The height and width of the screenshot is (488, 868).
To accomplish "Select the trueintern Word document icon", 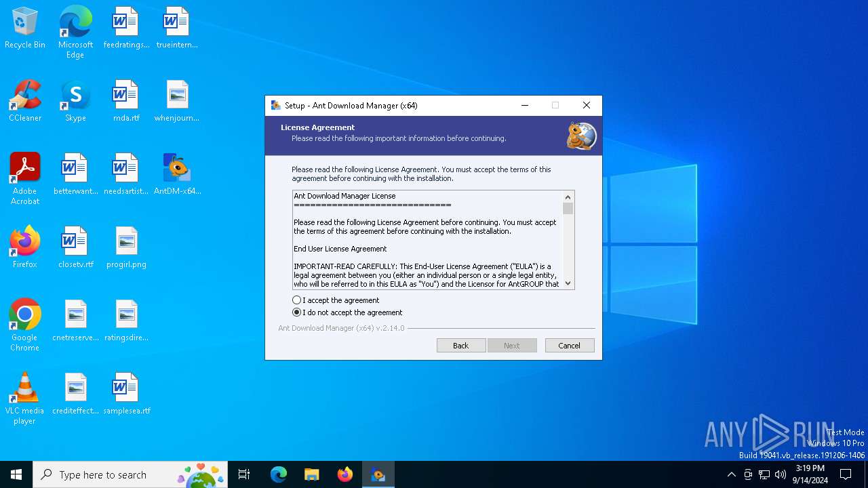I will point(177,28).
